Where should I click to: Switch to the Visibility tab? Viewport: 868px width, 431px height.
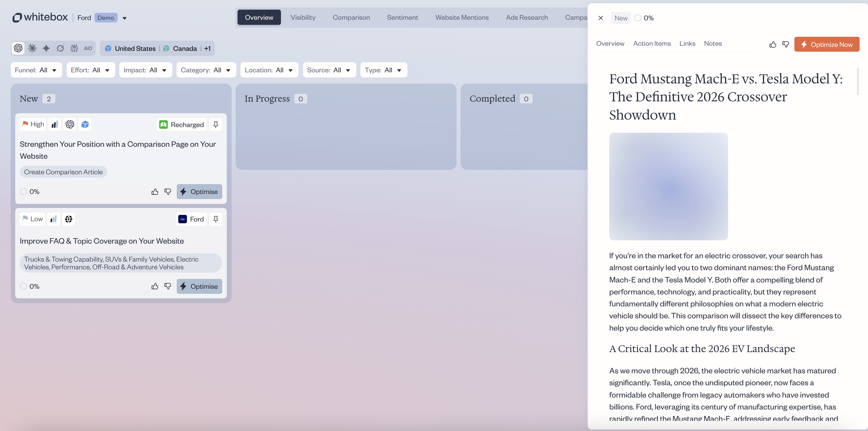tap(303, 18)
